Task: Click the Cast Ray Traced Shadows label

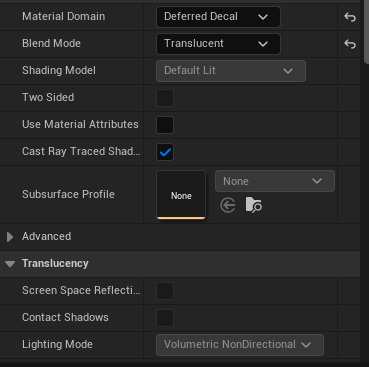Action: pos(81,151)
